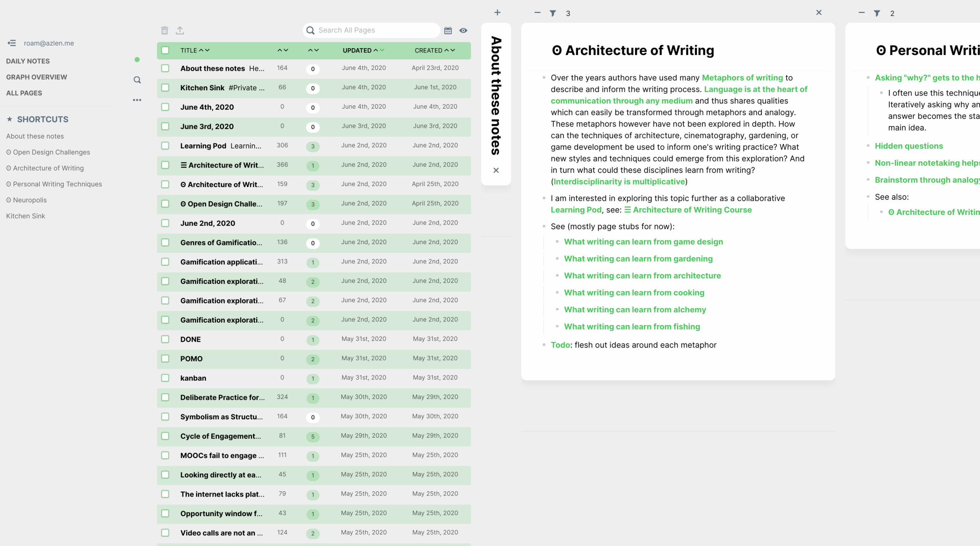This screenshot has width=980, height=546.
Task: Click the search magnifier in left sidebar
Action: click(137, 80)
